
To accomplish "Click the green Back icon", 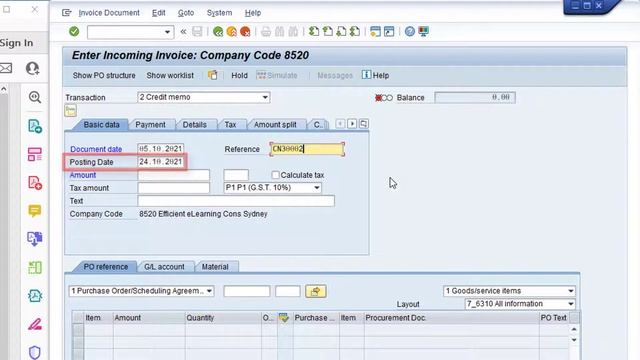I will tap(218, 31).
